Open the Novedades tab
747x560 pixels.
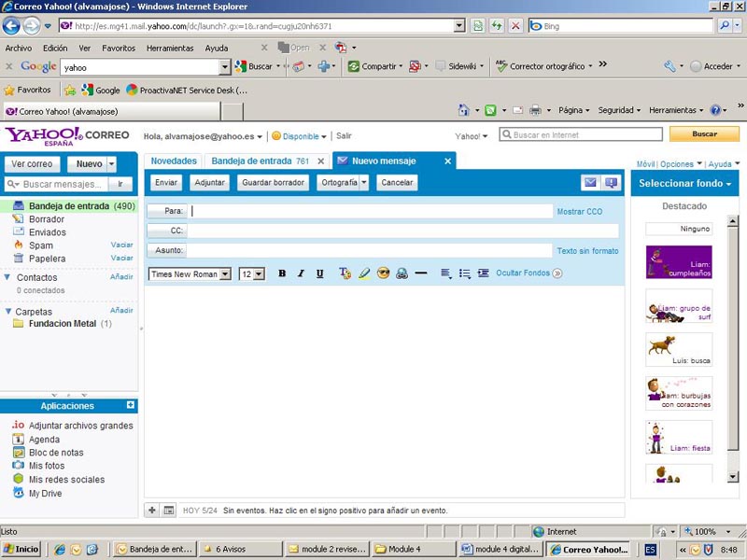(174, 161)
